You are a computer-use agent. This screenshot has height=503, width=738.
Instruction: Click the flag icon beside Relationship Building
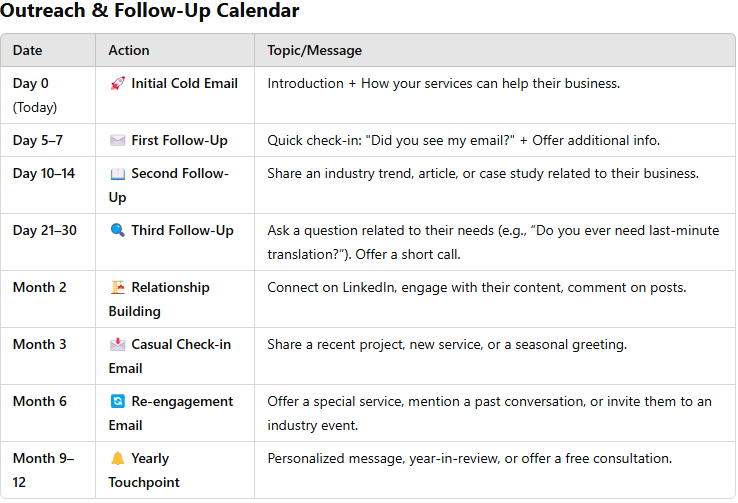[x=117, y=288]
